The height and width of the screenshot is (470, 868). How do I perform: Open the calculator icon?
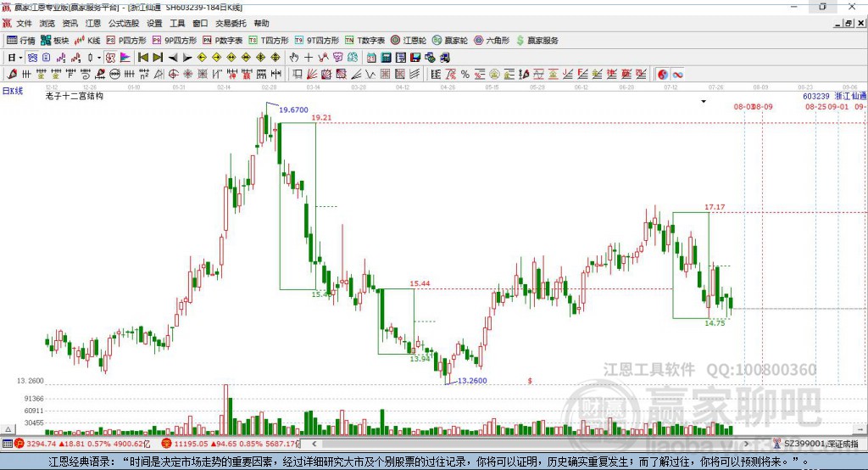(x=386, y=58)
